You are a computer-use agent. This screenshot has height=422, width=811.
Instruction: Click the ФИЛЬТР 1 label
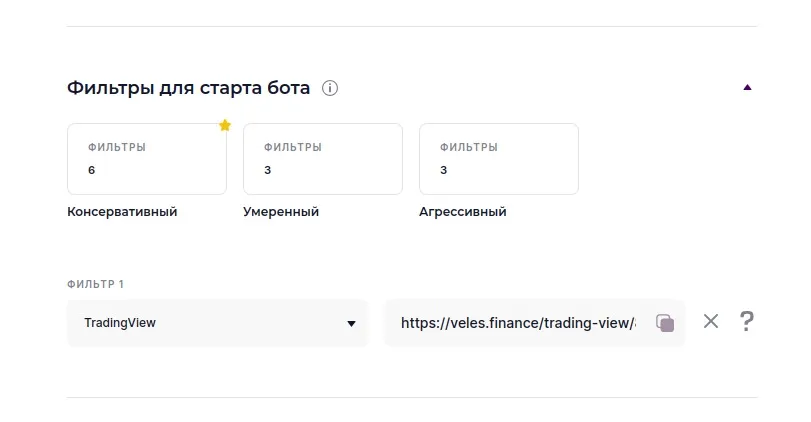pos(95,284)
